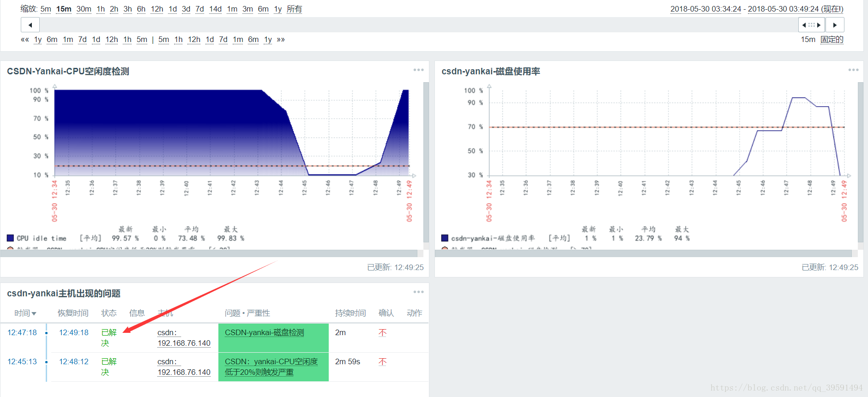
Task: Click the CPU graph horizontal scrollbar
Action: [209, 253]
